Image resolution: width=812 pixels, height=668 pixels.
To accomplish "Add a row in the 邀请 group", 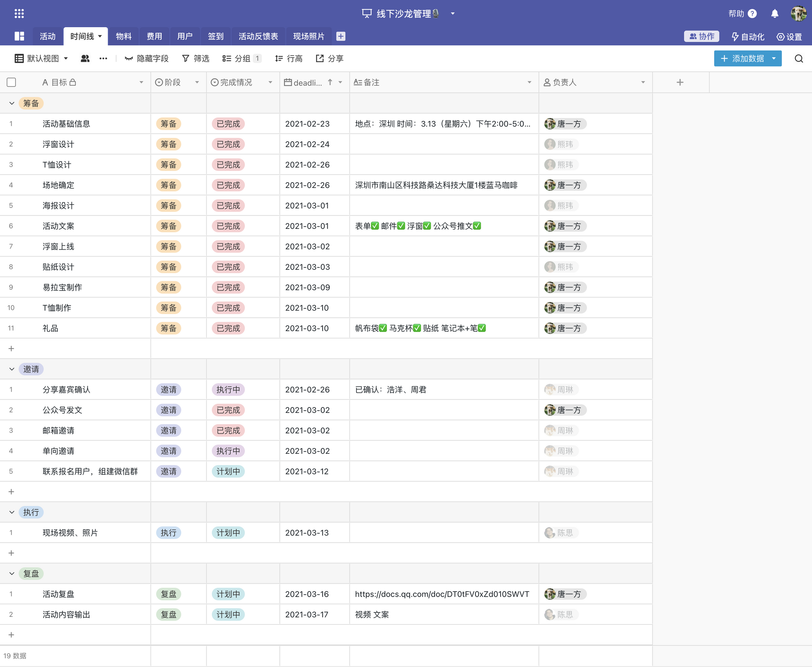I will click(x=11, y=491).
